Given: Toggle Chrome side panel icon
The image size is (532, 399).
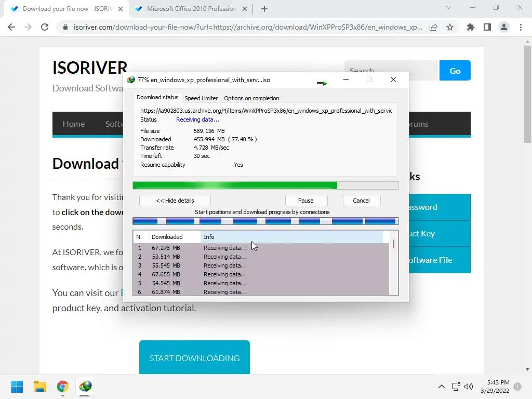Looking at the screenshot, I should pos(487,27).
